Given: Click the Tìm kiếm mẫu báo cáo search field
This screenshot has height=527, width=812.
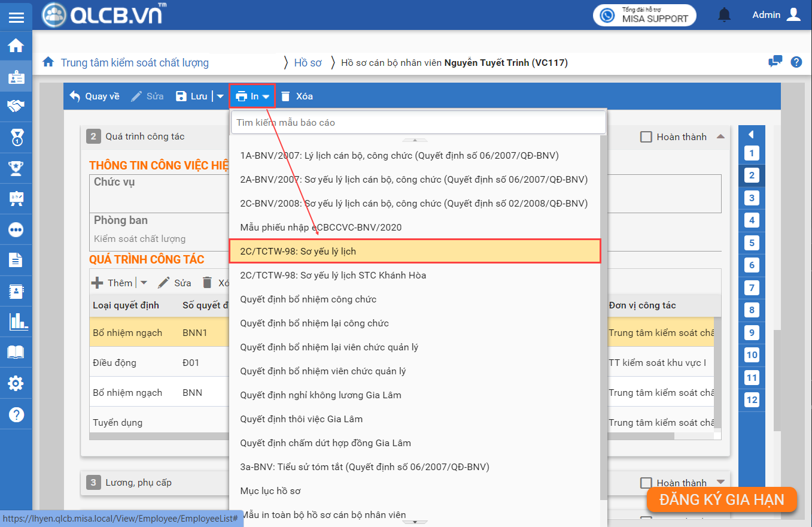Looking at the screenshot, I should 418,123.
